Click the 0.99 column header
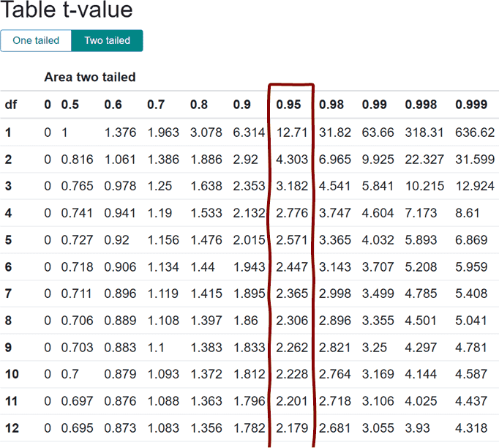This screenshot has width=499, height=448. [x=375, y=105]
